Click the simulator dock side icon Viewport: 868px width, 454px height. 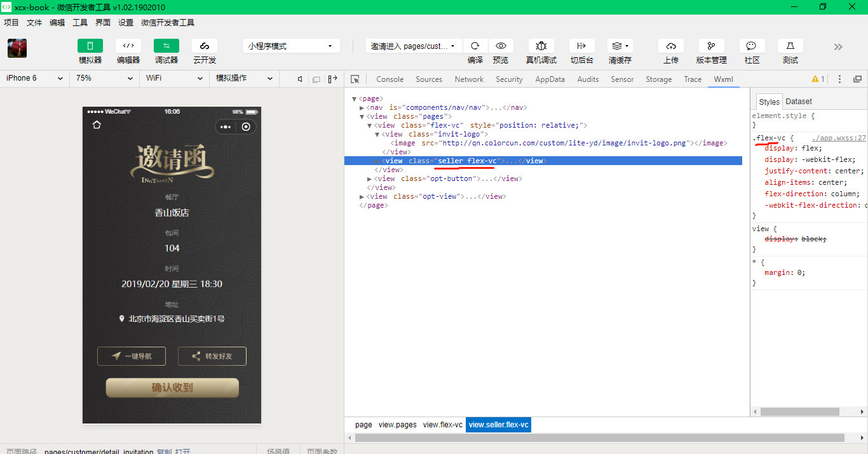tap(332, 79)
